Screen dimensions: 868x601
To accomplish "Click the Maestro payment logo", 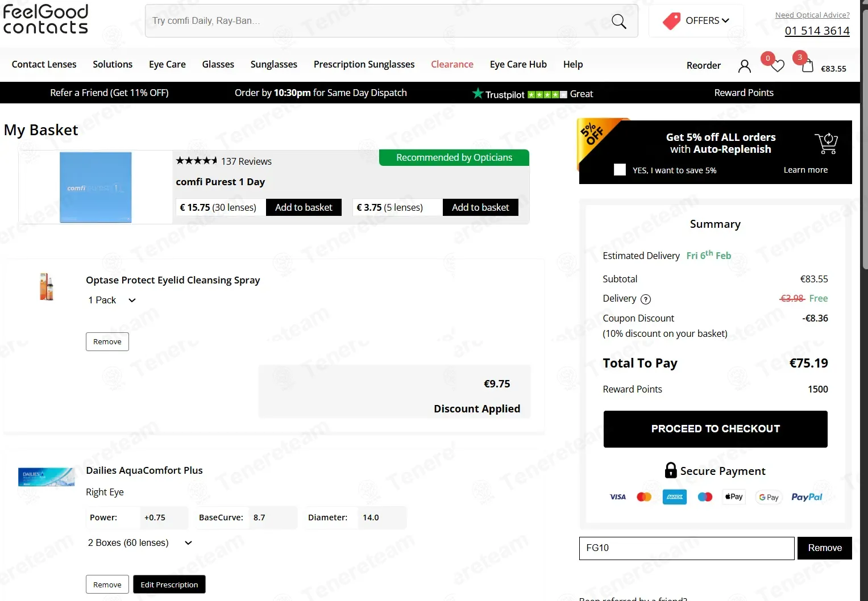I will (705, 497).
